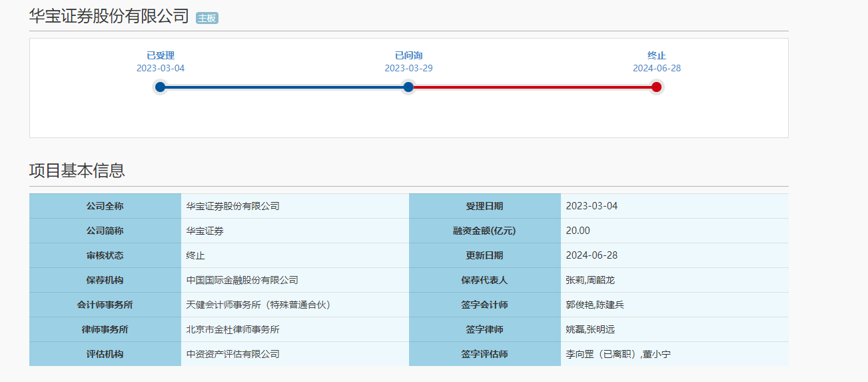Image resolution: width=868 pixels, height=382 pixels.
Task: Click the 主板 badge beside company name
Action: click(207, 18)
